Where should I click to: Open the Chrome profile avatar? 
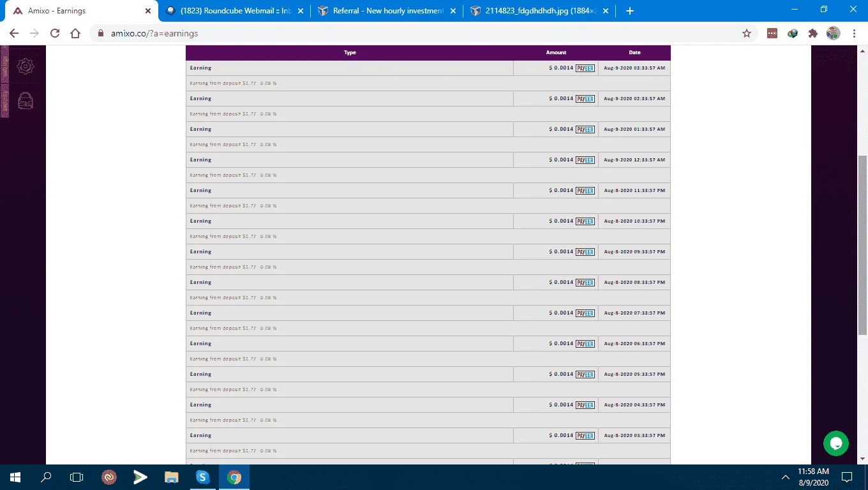pyautogui.click(x=833, y=33)
